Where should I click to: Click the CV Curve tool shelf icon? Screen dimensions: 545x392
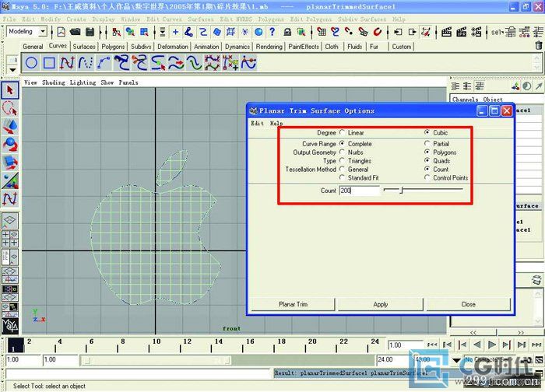click(x=67, y=63)
